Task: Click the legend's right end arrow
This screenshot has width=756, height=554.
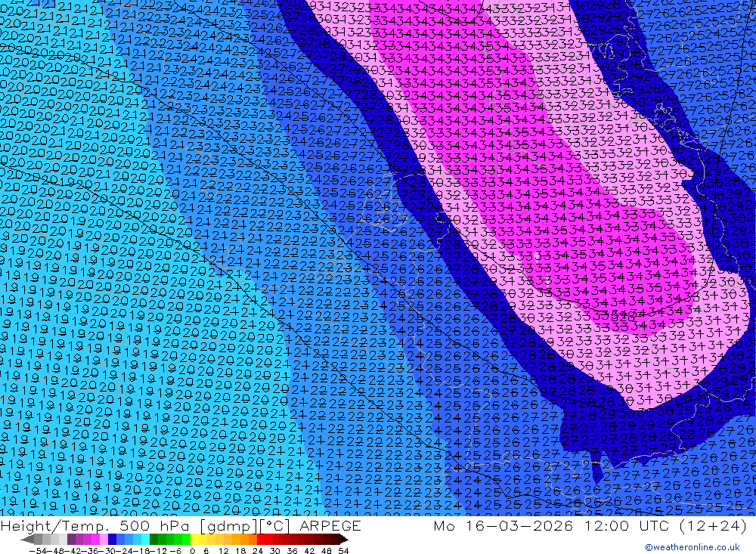Action: (344, 540)
